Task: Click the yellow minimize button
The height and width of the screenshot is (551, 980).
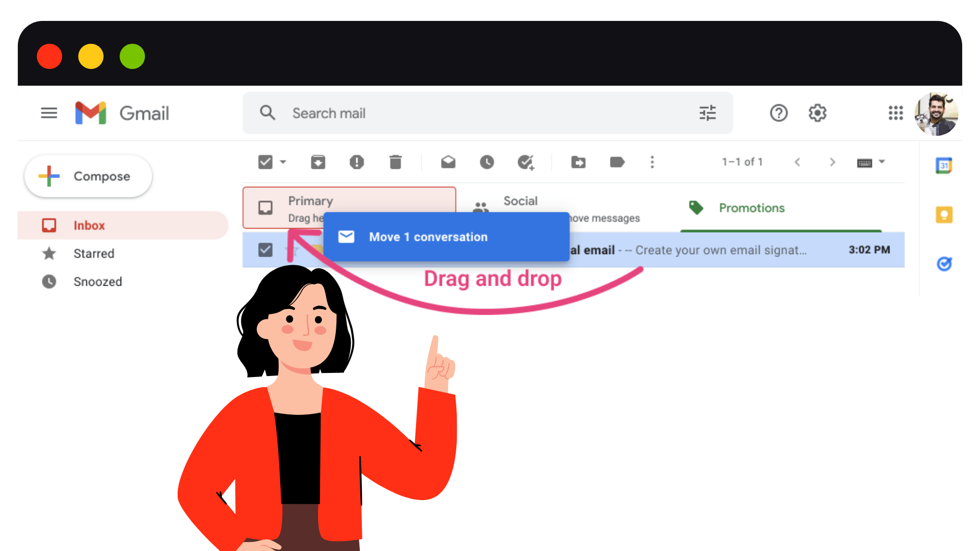Action: coord(91,56)
